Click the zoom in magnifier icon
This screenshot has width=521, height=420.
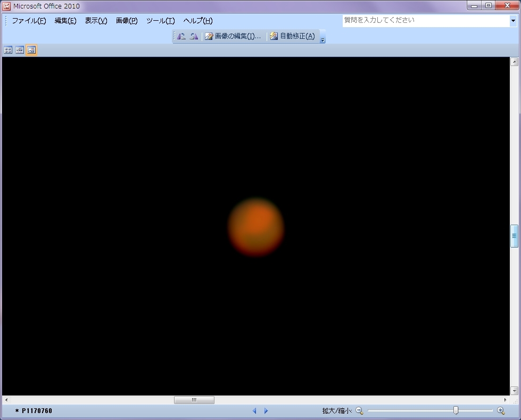point(501,411)
